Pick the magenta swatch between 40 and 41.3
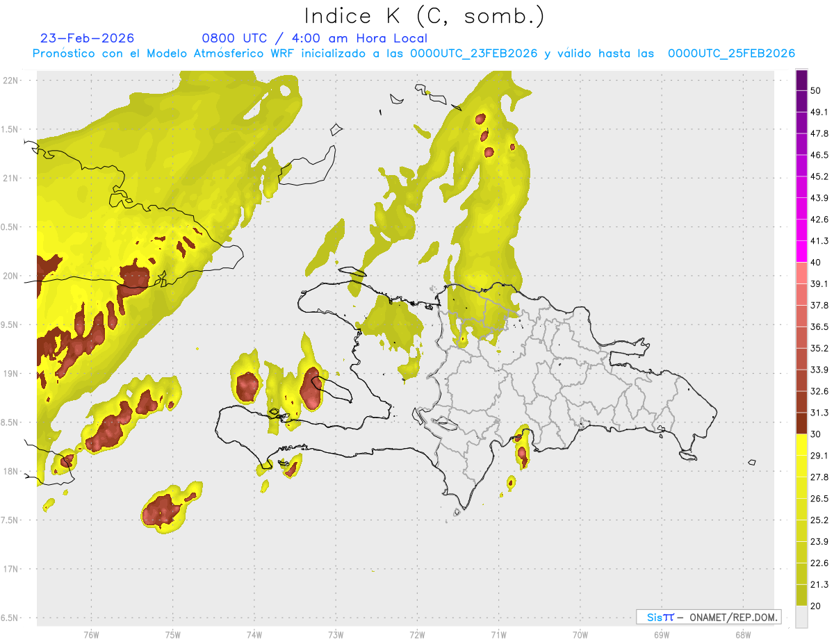 (x=801, y=251)
